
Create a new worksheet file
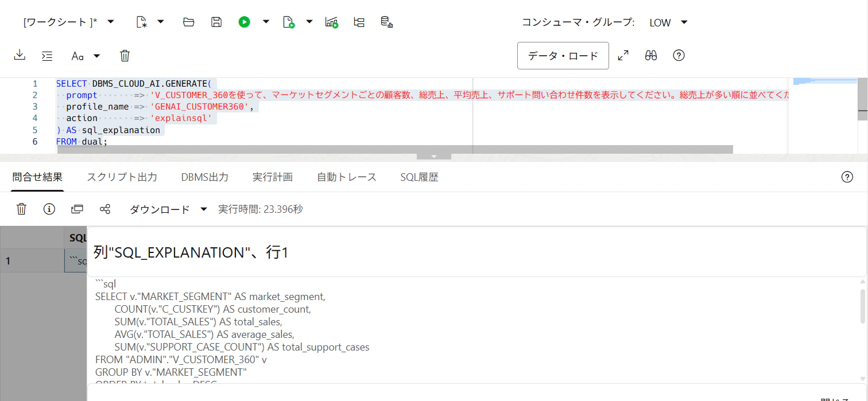(x=141, y=22)
